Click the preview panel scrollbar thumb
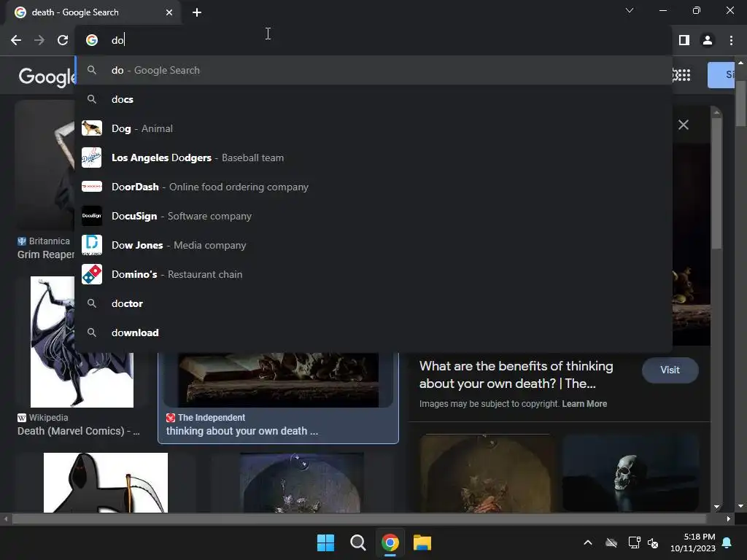This screenshot has height=560, width=747. pyautogui.click(x=716, y=183)
